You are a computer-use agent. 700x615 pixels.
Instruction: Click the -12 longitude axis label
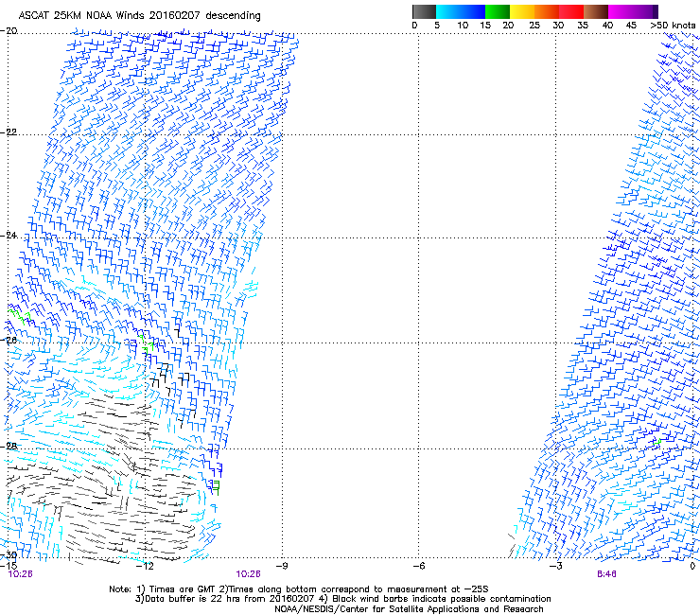tap(145, 566)
